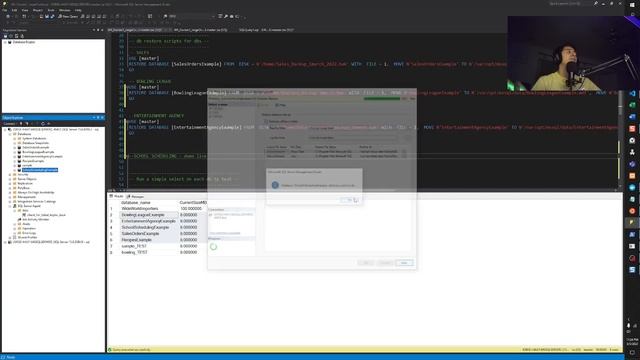
Task: Click the CurrentSizeMB column header
Action: [x=193, y=202]
